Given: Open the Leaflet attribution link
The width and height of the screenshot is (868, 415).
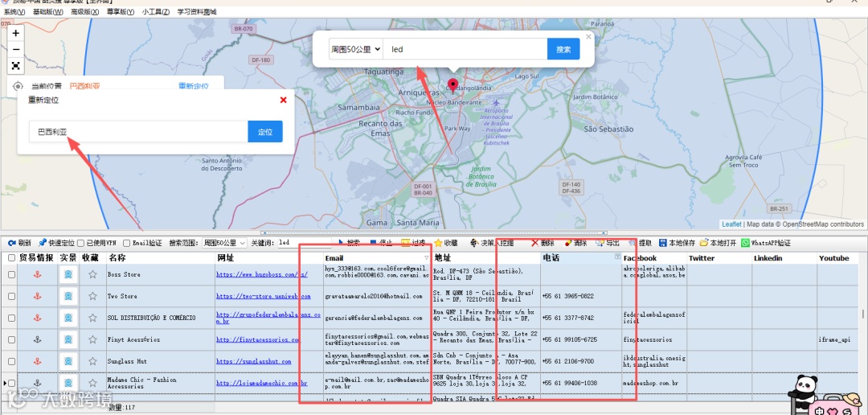Looking at the screenshot, I should click(731, 224).
